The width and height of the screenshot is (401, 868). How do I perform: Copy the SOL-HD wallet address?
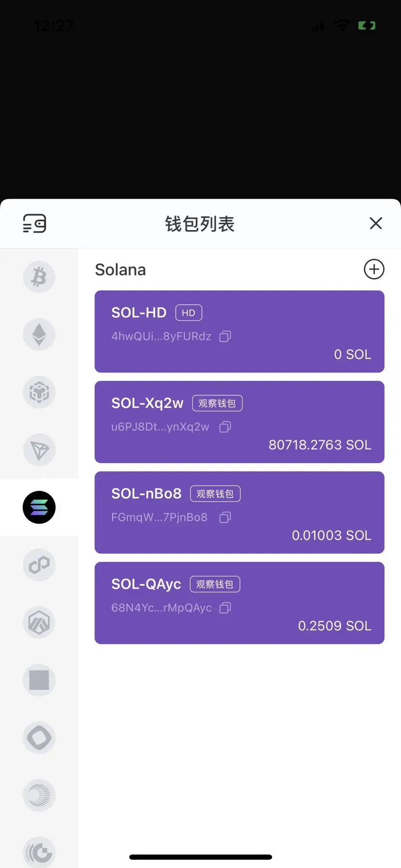pyautogui.click(x=225, y=336)
